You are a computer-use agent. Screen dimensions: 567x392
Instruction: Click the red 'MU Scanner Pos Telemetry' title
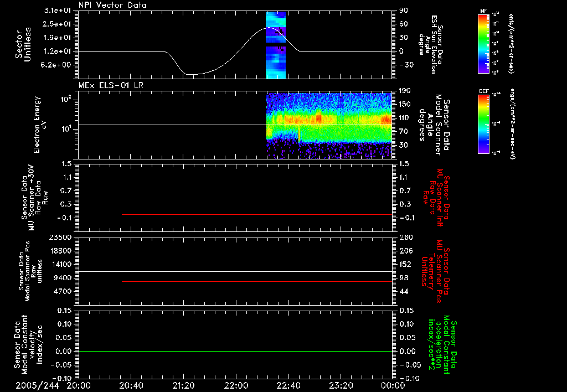coord(435,271)
